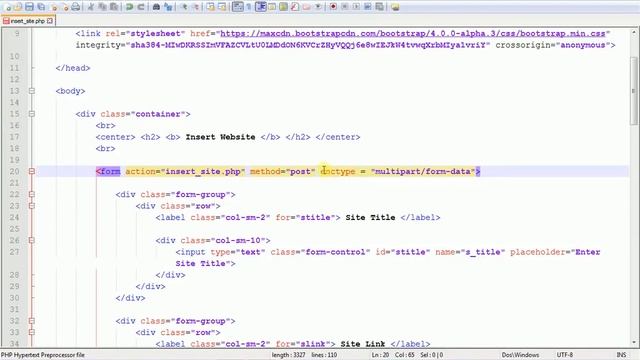
Task: Click the 'Insert Website' heading text
Action: (x=220, y=137)
